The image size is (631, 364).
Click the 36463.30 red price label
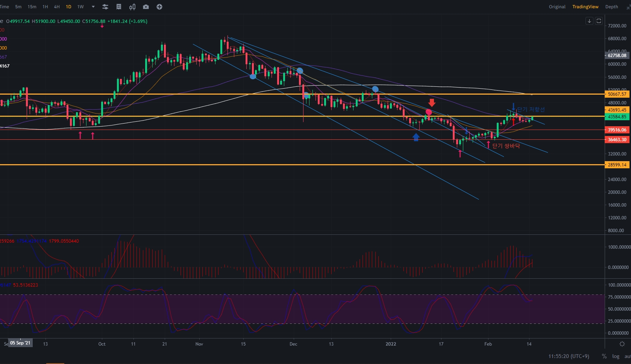(x=617, y=140)
